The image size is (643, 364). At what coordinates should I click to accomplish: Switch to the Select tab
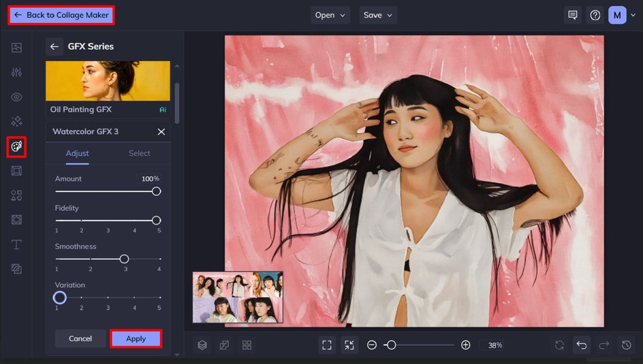140,154
